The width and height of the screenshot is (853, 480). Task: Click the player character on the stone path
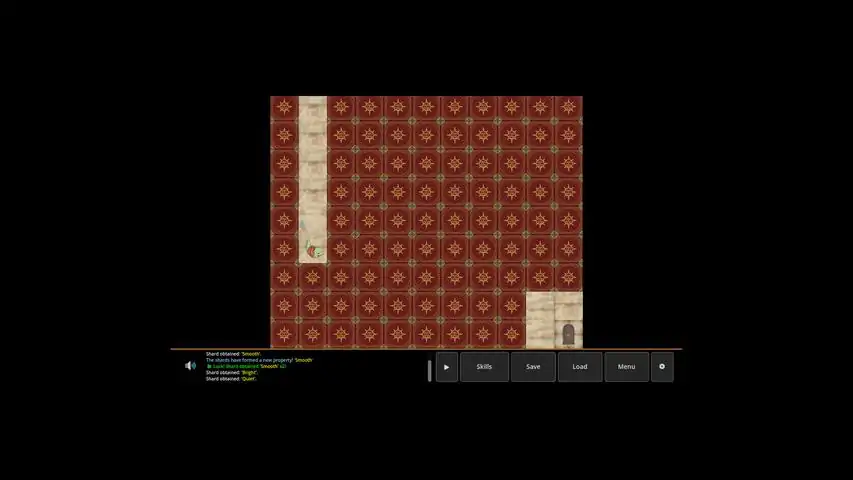click(313, 250)
